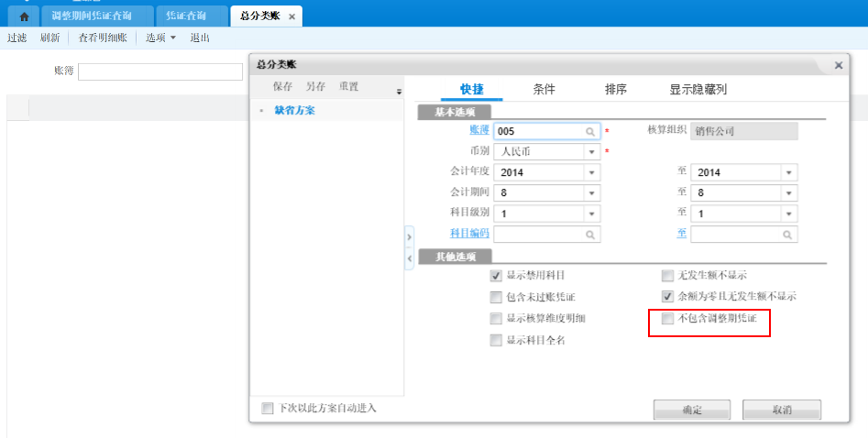Open the starting 会计年度 dropdown
This screenshot has height=438, width=868.
click(591, 173)
